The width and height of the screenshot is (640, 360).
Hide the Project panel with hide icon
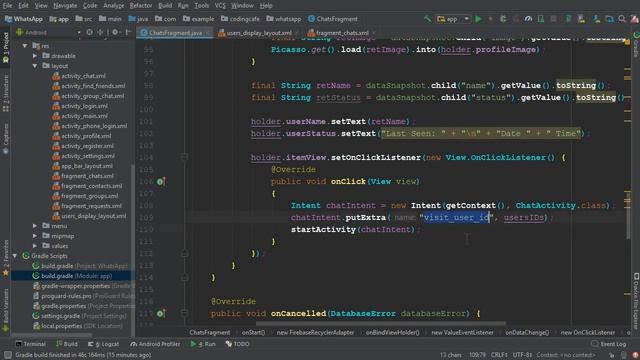128,32
